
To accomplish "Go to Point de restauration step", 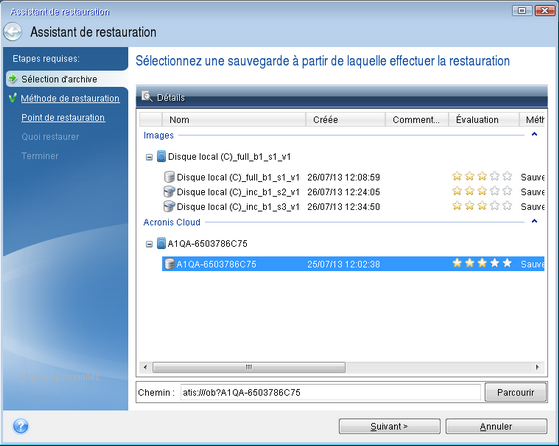I will [63, 118].
